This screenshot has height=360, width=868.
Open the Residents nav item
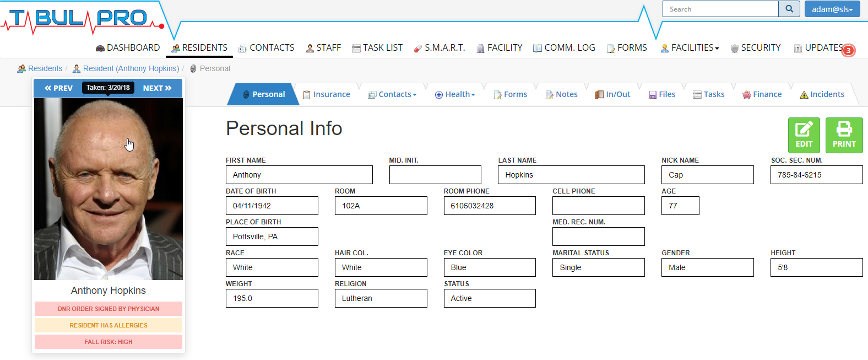199,48
